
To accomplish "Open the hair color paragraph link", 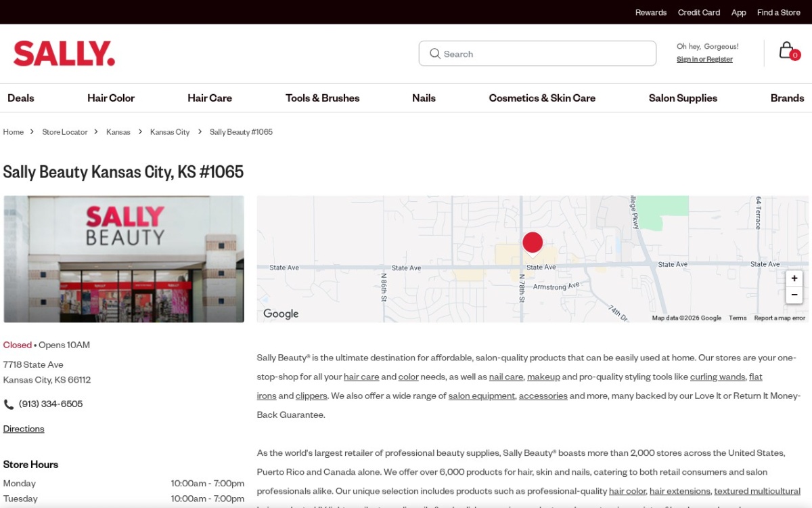I will pyautogui.click(x=627, y=491).
